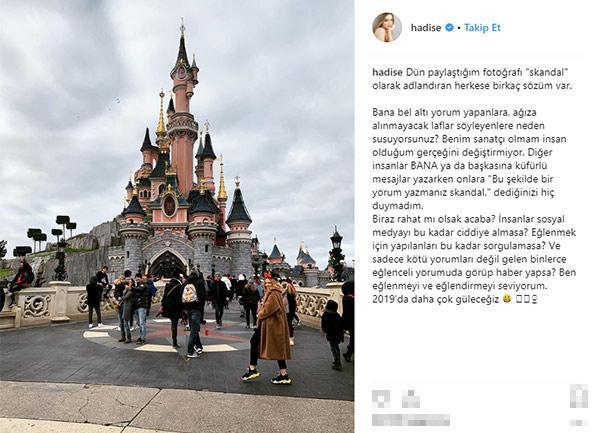Tap the blurred comment icon beside like

pos(411,399)
